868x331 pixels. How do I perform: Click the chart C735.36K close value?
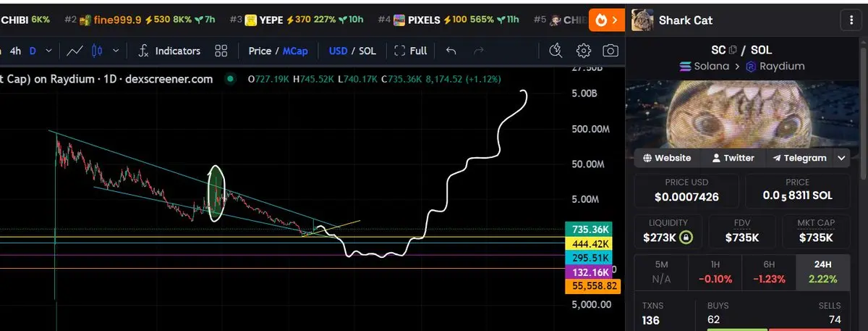404,78
